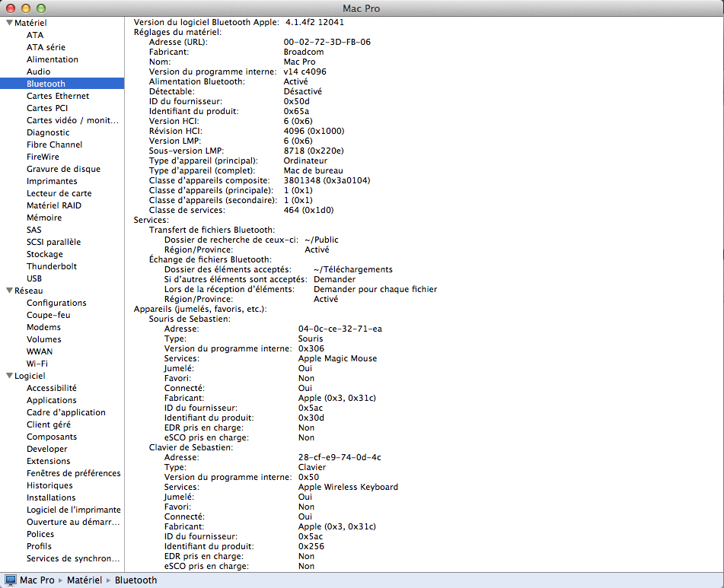The width and height of the screenshot is (724, 588).
Task: Select FireWire in the hardware list
Action: click(43, 157)
